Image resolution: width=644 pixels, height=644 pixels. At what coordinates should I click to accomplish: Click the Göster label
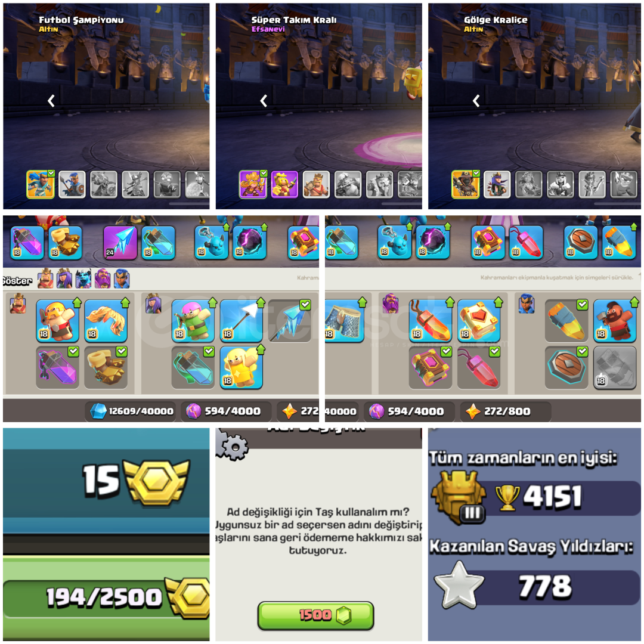coord(17,281)
